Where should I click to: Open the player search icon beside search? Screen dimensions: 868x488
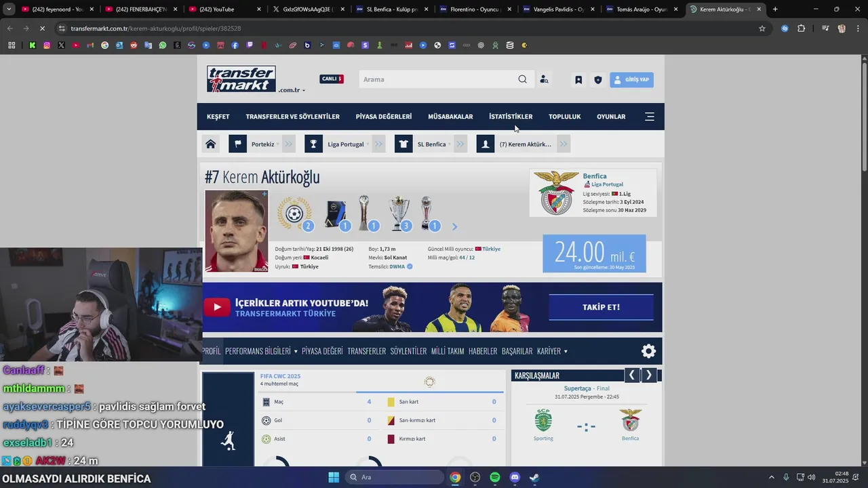coord(544,79)
